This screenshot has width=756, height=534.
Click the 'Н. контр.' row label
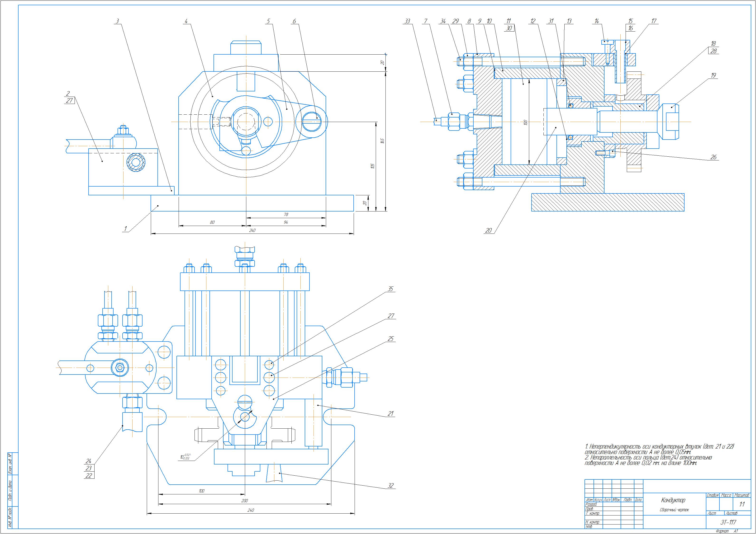[592, 522]
